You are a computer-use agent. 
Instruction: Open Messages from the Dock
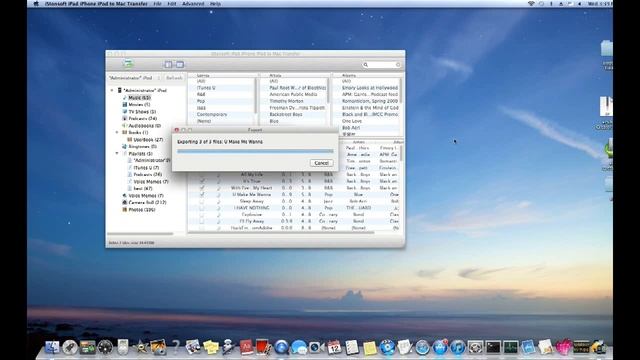299,347
